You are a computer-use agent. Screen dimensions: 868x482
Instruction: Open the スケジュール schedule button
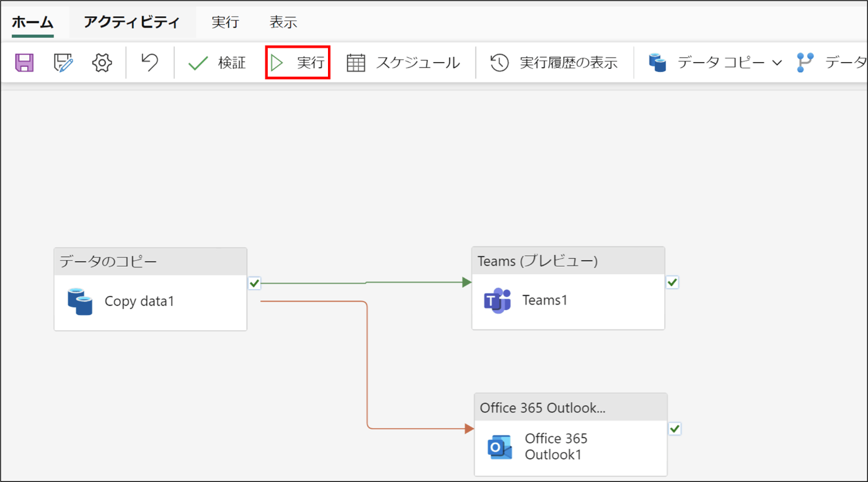coord(404,63)
